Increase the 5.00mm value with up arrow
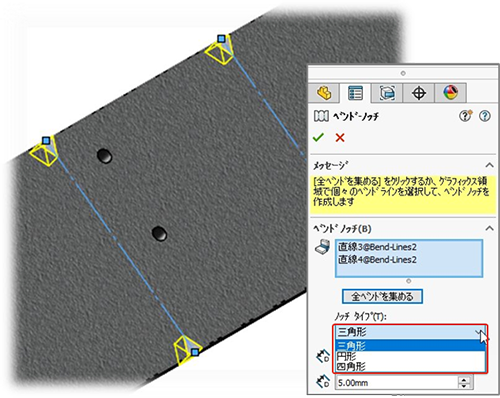 click(x=464, y=379)
